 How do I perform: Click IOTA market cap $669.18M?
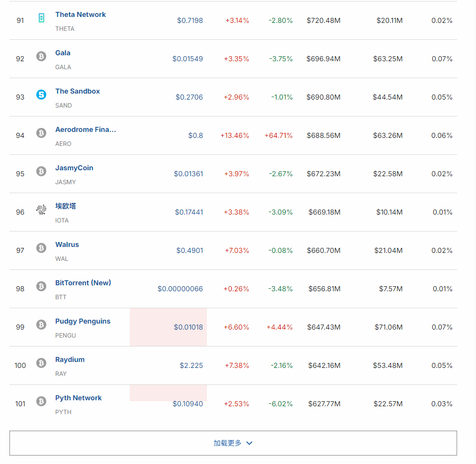(x=324, y=212)
